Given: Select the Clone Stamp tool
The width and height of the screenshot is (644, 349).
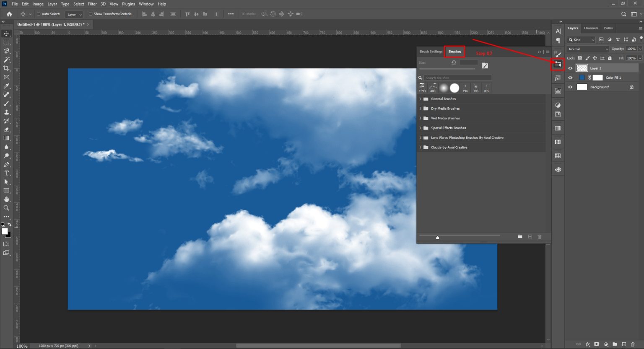Looking at the screenshot, I should 6,112.
